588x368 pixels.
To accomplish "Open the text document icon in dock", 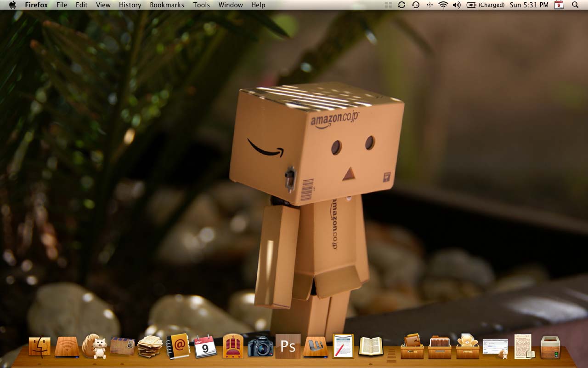I will coord(524,346).
